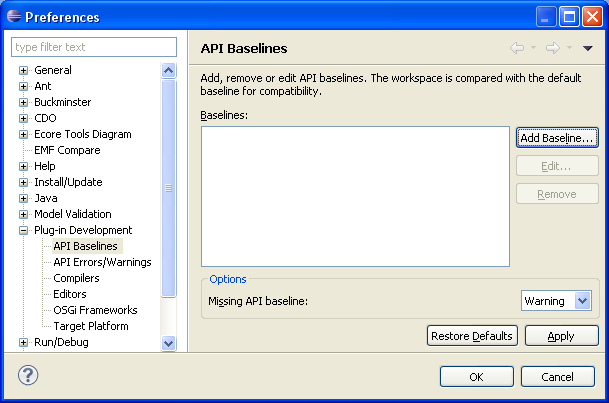This screenshot has width=609, height=403.
Task: Click the Eclipse icon in title bar
Action: tap(14, 16)
